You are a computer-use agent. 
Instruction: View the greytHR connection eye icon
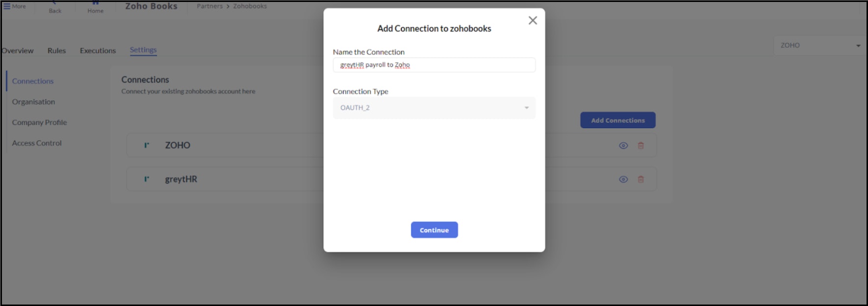click(623, 179)
